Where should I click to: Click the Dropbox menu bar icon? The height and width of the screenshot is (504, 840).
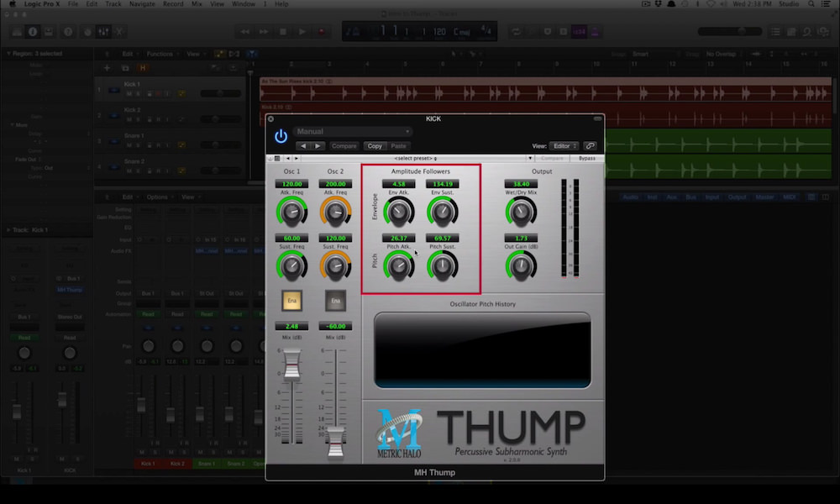[x=659, y=3]
